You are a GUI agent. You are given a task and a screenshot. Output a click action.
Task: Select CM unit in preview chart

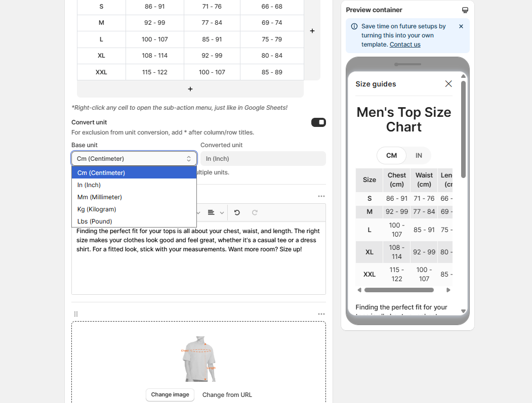[x=392, y=156]
